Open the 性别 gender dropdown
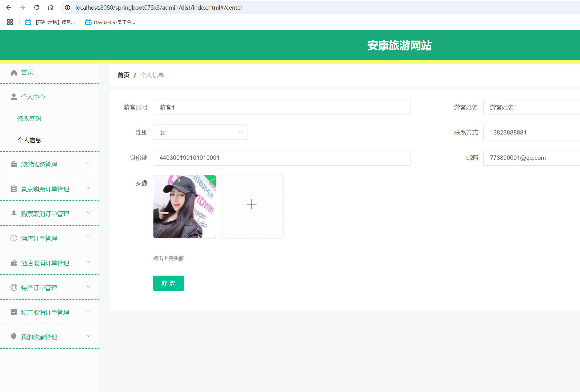 (200, 132)
